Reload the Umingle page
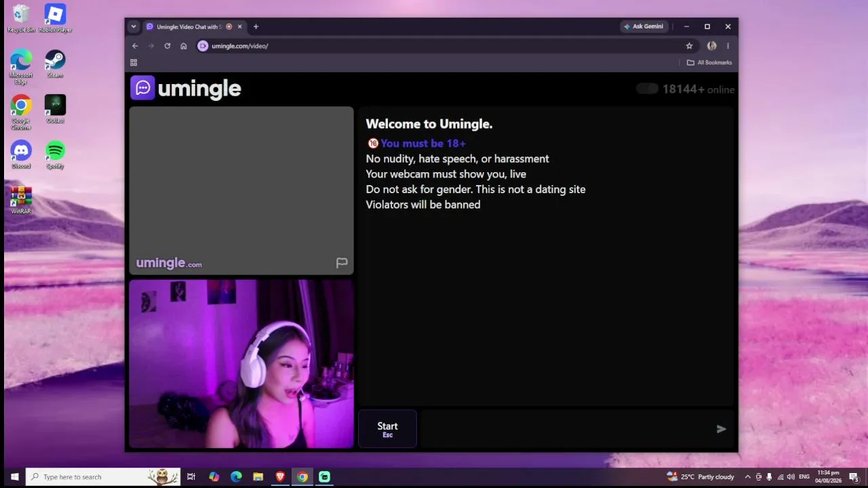The image size is (868, 488). click(167, 46)
